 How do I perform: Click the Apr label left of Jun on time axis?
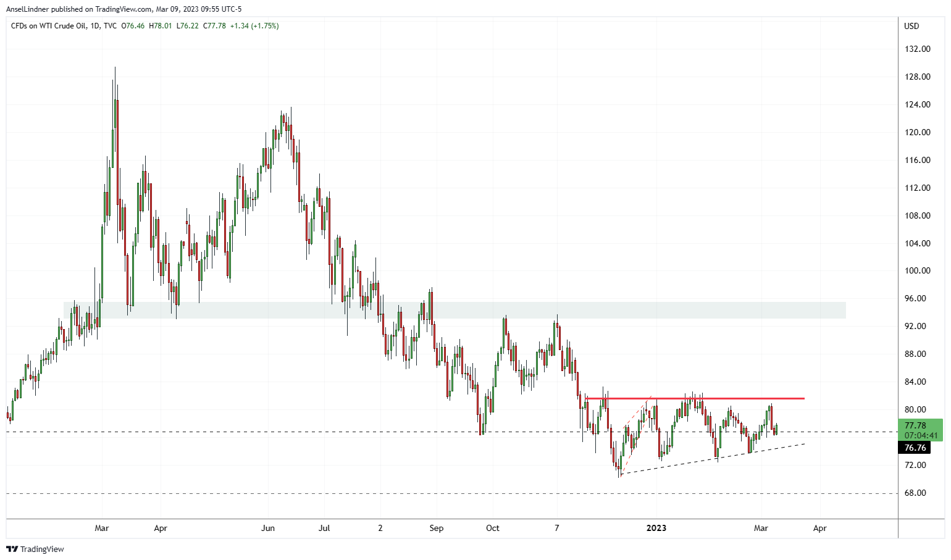pyautogui.click(x=161, y=528)
